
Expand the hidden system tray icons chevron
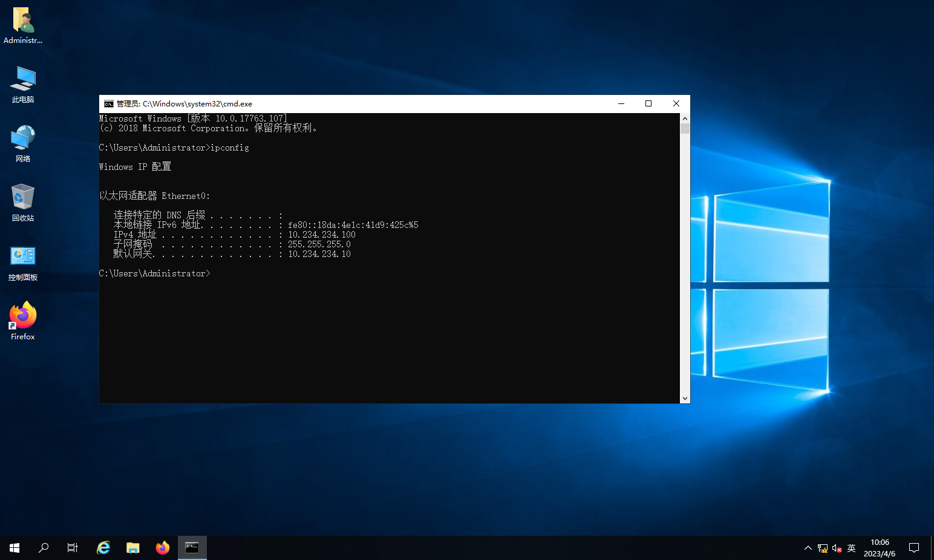(x=808, y=548)
